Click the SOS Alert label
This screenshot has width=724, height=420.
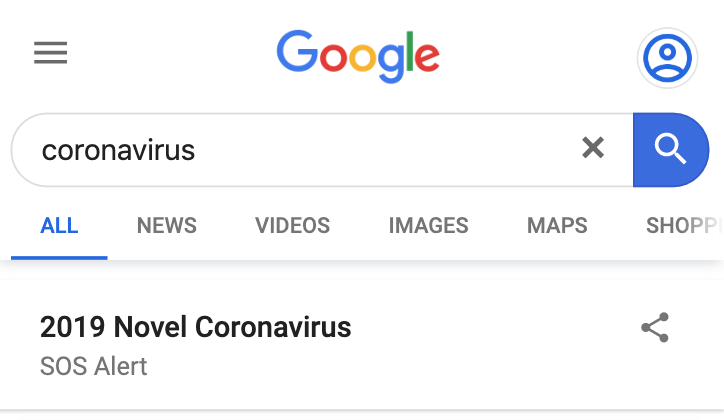tap(93, 366)
